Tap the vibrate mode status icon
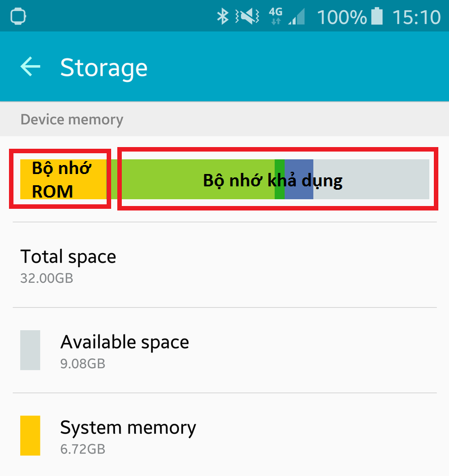This screenshot has height=476, width=449. pyautogui.click(x=246, y=17)
